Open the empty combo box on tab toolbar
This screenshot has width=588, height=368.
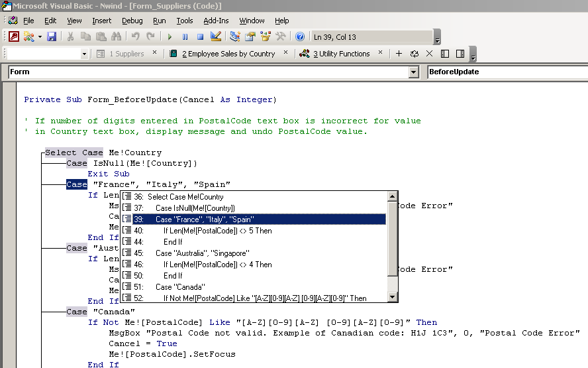(48, 54)
